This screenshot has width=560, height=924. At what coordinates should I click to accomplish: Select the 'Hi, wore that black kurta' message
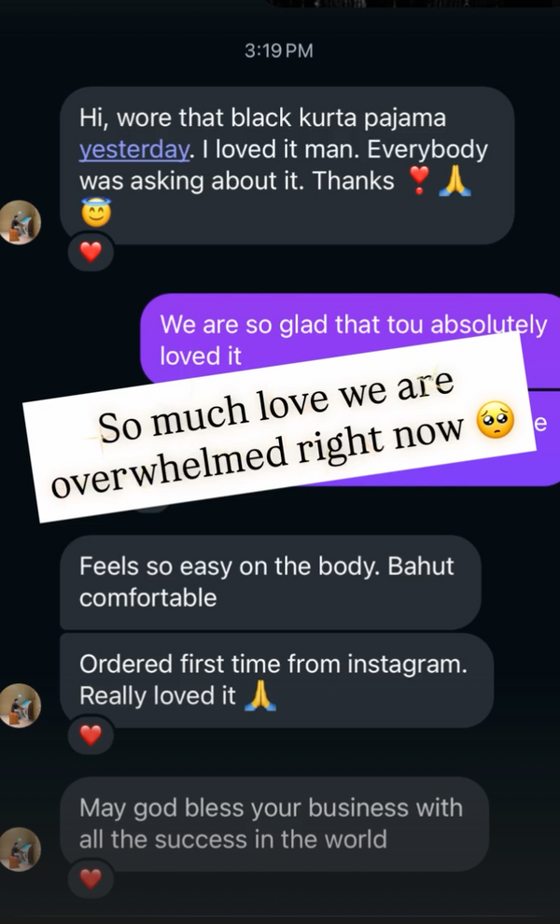pyautogui.click(x=287, y=165)
